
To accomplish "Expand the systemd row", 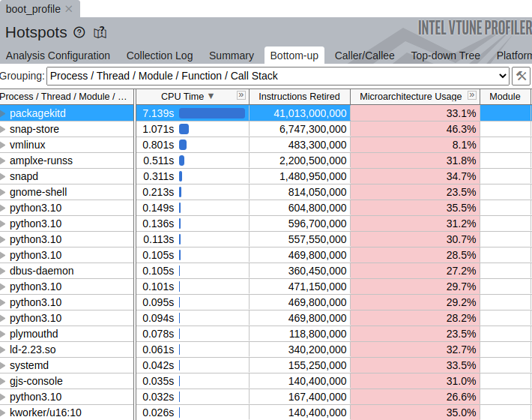I will point(3,365).
